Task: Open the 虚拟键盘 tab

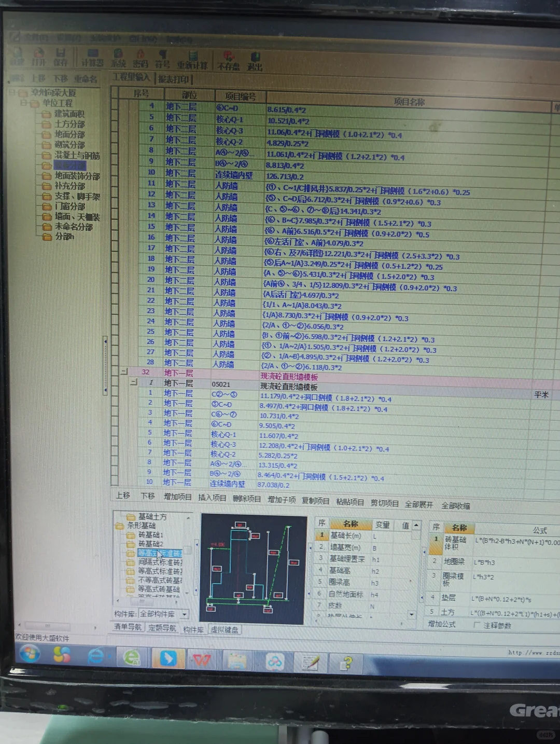Action: pyautogui.click(x=224, y=629)
